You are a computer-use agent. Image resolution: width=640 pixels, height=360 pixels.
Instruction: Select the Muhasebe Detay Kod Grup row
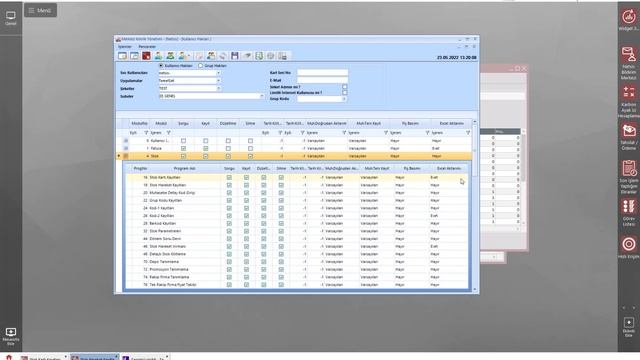pos(297,193)
